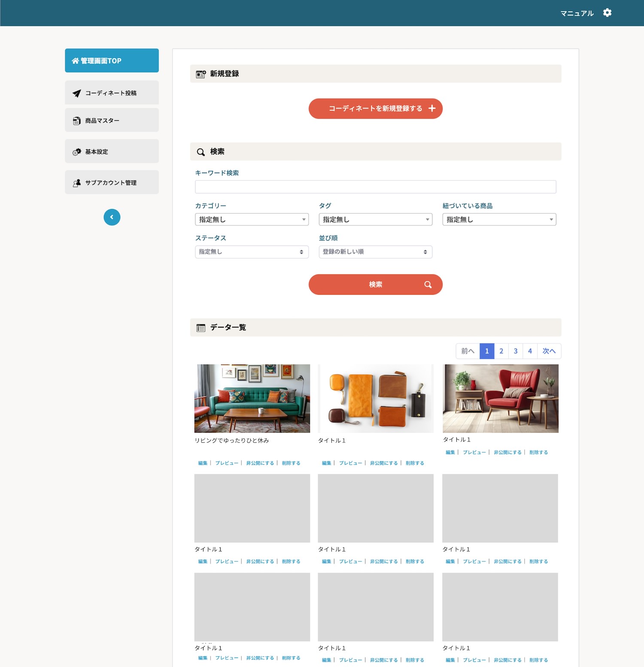Click the paper plane icon for コーディネート投稿
Screen dimensions: 644x667
click(77, 93)
